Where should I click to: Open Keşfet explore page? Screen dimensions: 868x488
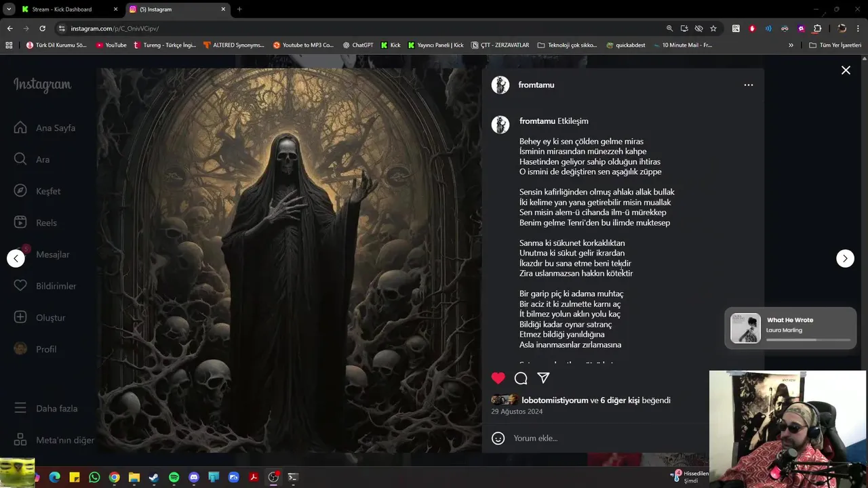(x=37, y=191)
